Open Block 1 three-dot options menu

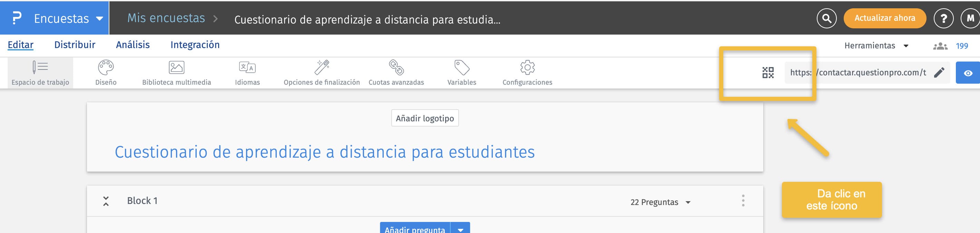743,201
